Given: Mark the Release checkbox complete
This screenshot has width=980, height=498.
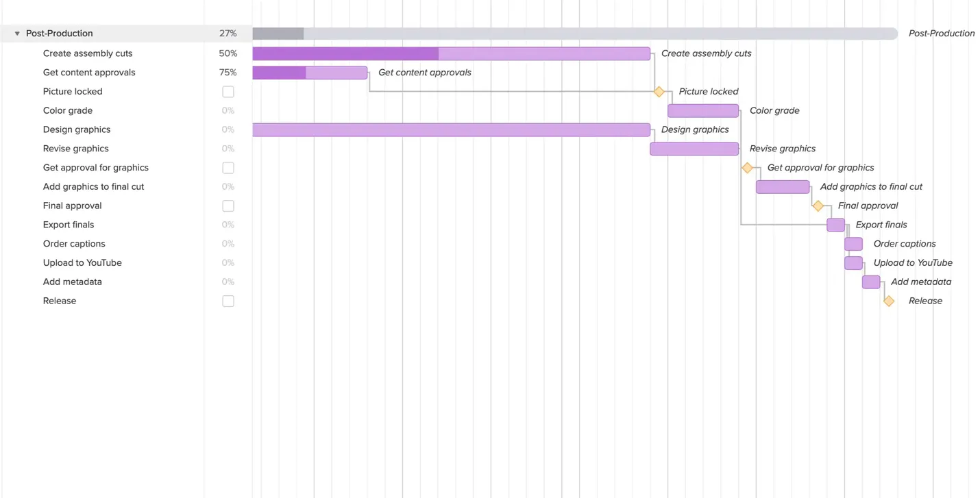Looking at the screenshot, I should click(x=228, y=301).
